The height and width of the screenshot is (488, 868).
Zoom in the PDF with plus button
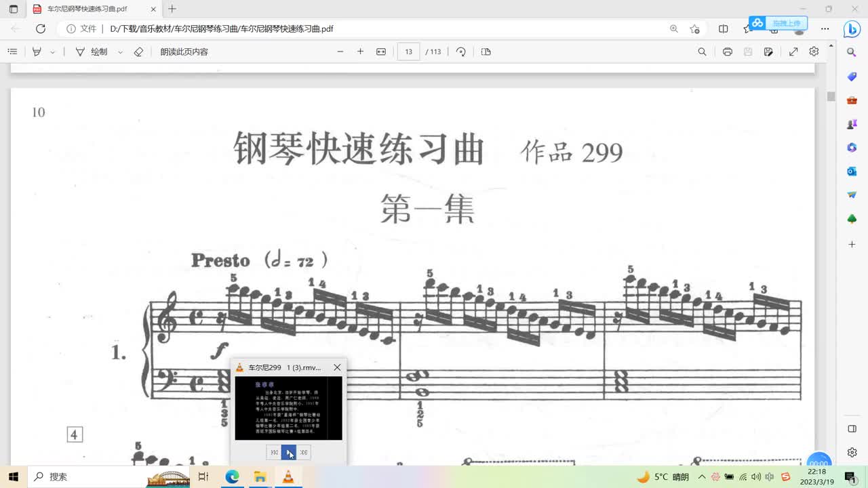coord(360,52)
